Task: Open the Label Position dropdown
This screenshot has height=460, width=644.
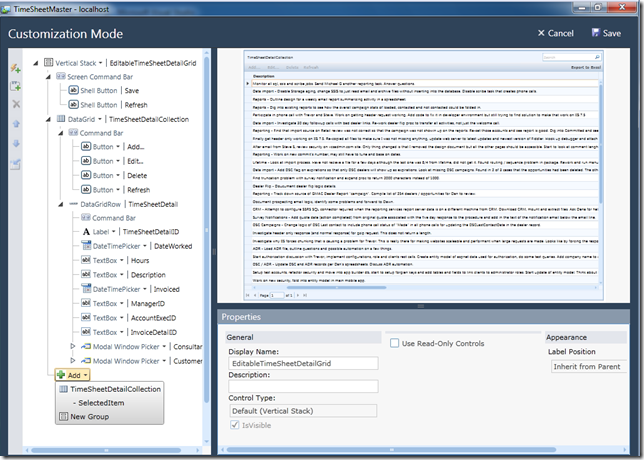Action: click(589, 366)
